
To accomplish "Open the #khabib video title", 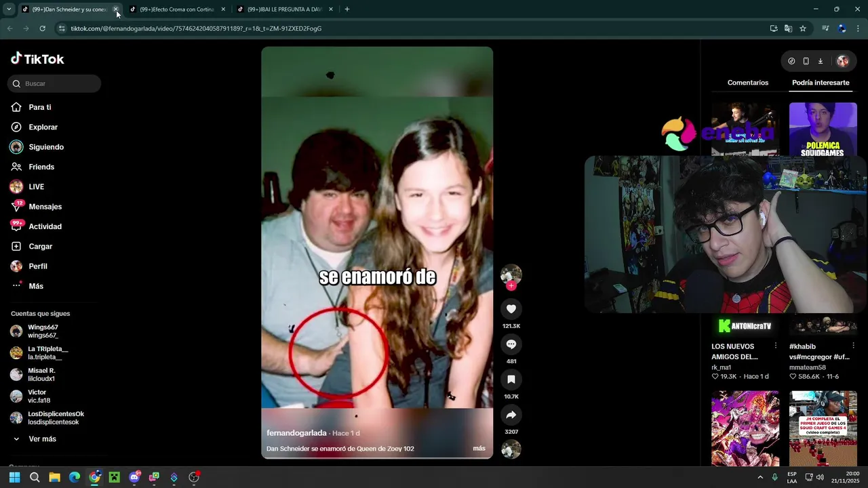I will (x=819, y=352).
